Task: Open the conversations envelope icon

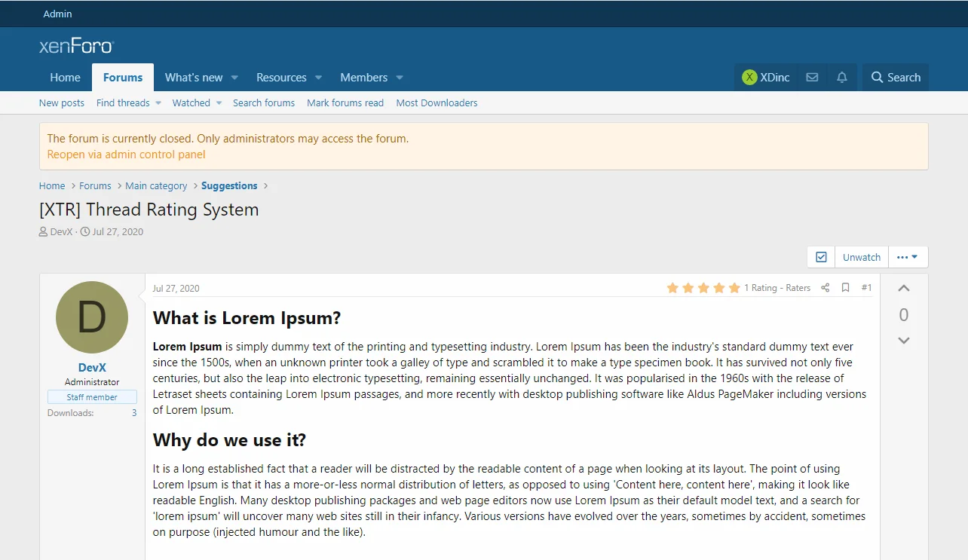Action: (x=812, y=78)
